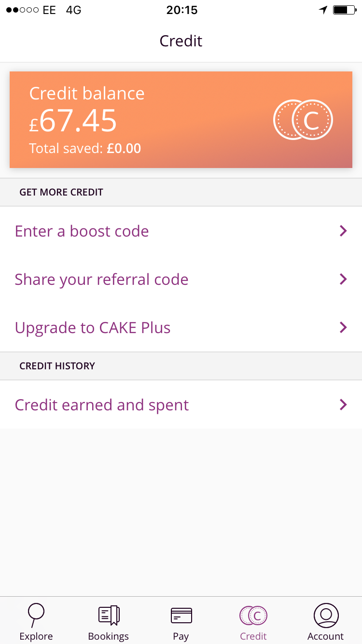Go to the Account tab label
This screenshot has width=362, height=644.
click(326, 636)
